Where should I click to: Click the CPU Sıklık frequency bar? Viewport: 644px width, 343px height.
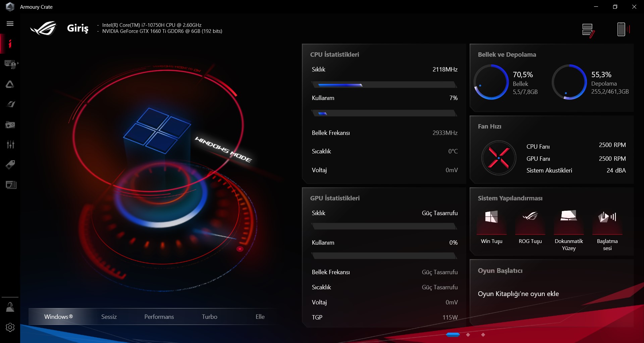[384, 85]
